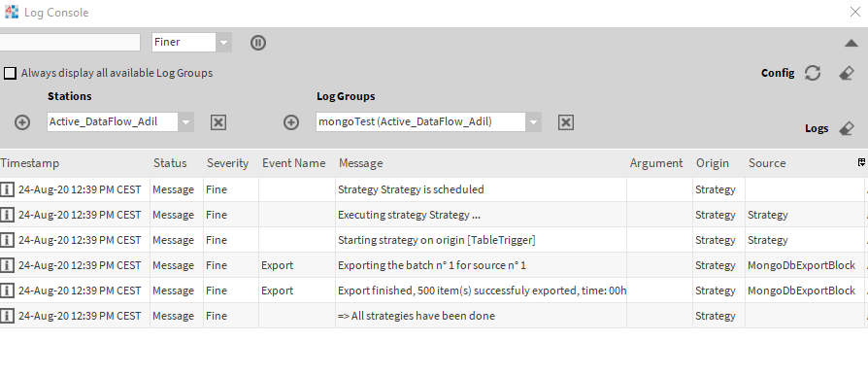This screenshot has width=868, height=376.
Task: Clear logs with the Logs eraser icon
Action: coord(847,128)
